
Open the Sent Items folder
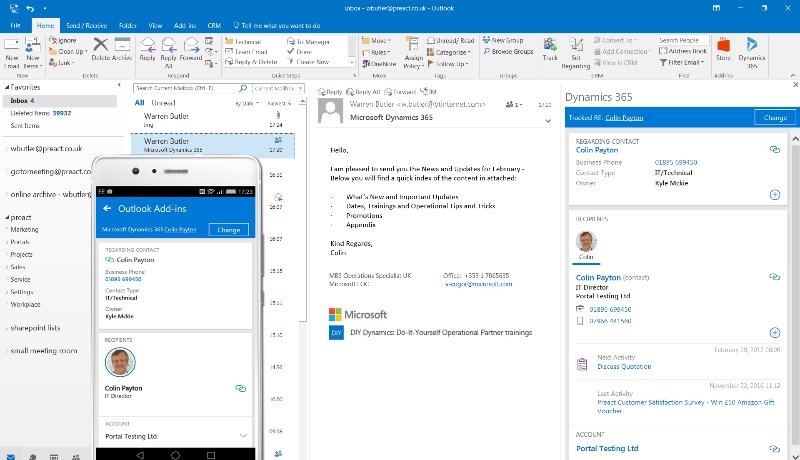point(25,125)
